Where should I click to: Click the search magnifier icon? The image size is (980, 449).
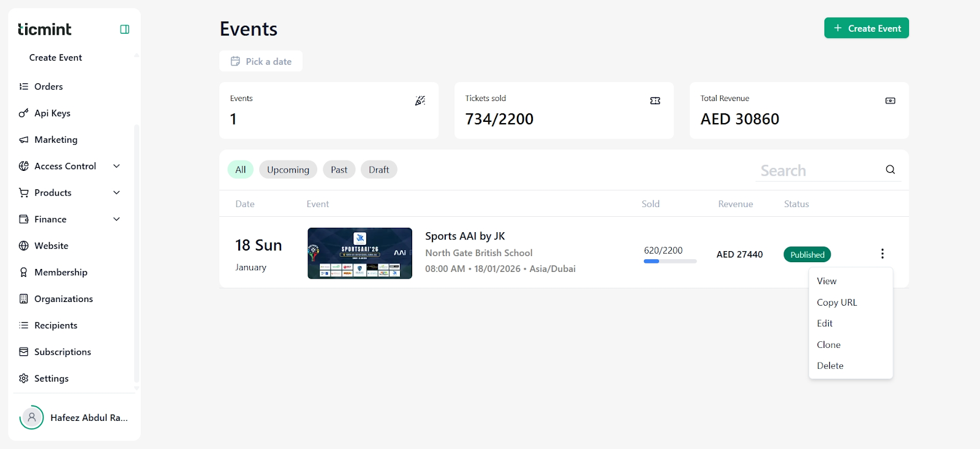[x=891, y=170]
